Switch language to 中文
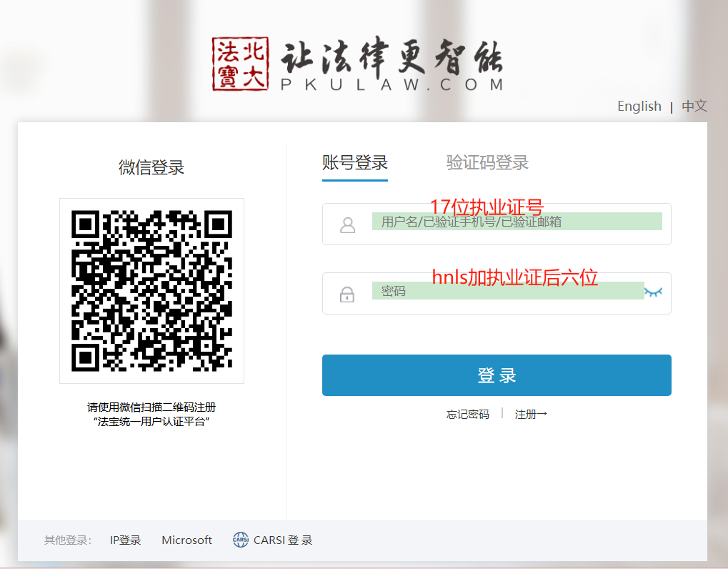 tap(694, 107)
